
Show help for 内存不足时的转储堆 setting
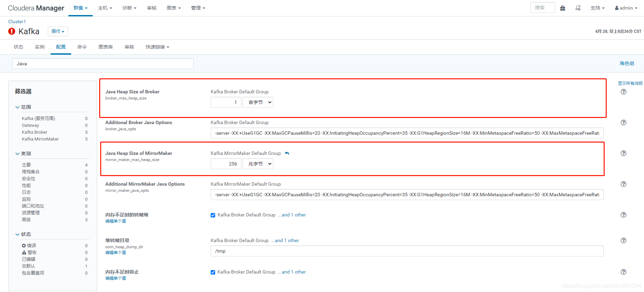[x=623, y=215]
